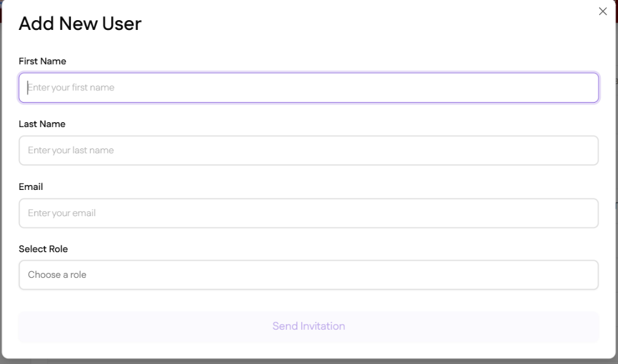The height and width of the screenshot is (364, 618).
Task: Select the Email input field
Action: pos(308,213)
